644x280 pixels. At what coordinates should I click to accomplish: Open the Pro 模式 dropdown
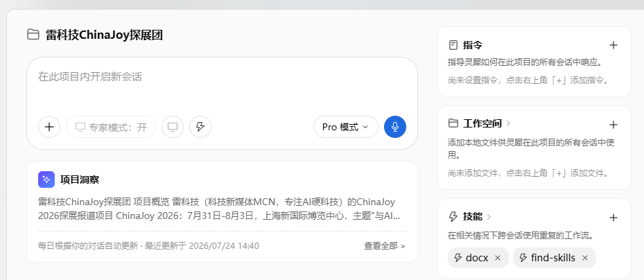click(x=345, y=127)
